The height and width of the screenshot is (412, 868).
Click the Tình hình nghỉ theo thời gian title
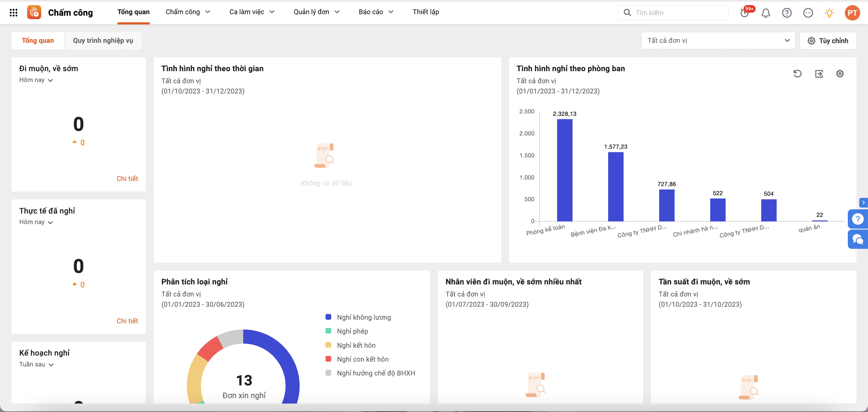tap(212, 68)
